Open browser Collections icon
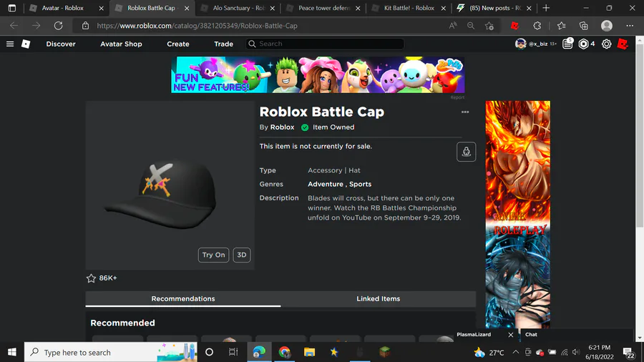This screenshot has width=644, height=362. pos(583,26)
